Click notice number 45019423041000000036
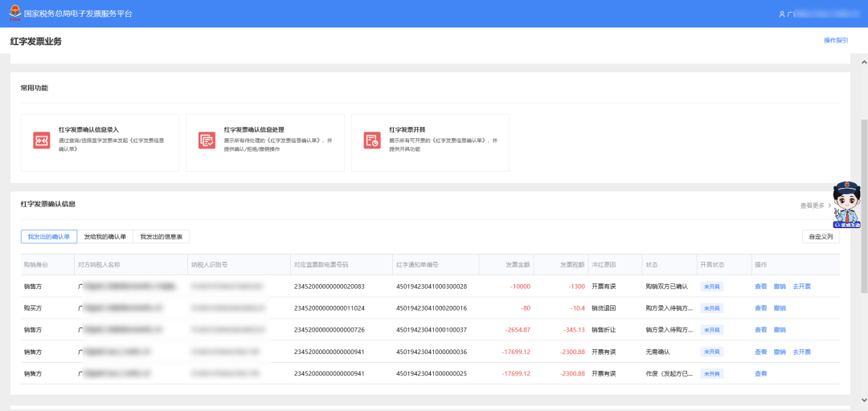 click(x=432, y=352)
